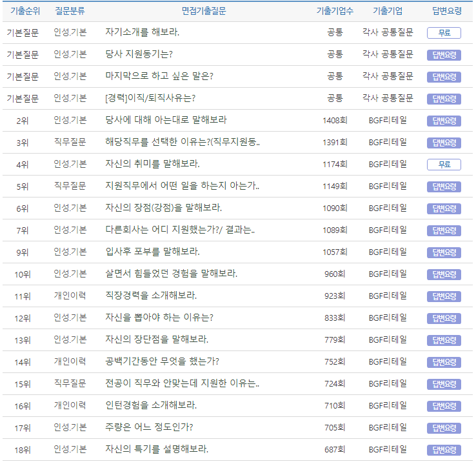Open 답변요령 for 직장경력을 소개해보라 row
This screenshot has width=476, height=466.
tap(444, 296)
